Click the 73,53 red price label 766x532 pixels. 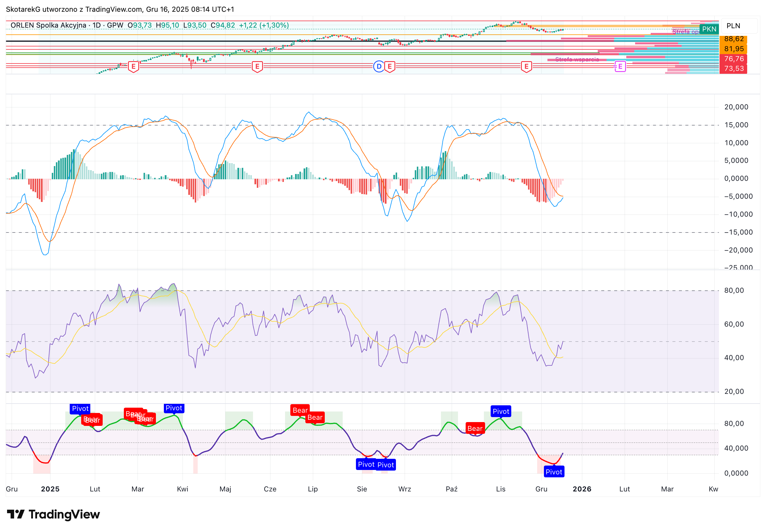734,68
